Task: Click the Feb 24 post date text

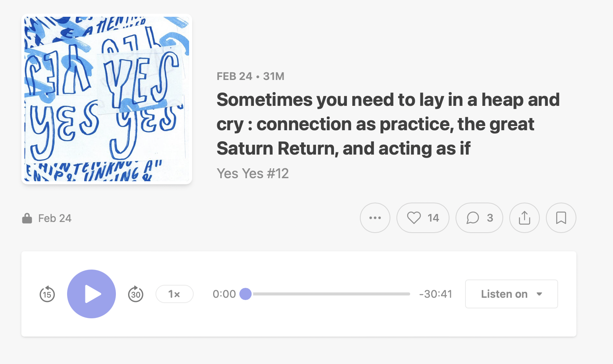Action: [x=55, y=218]
